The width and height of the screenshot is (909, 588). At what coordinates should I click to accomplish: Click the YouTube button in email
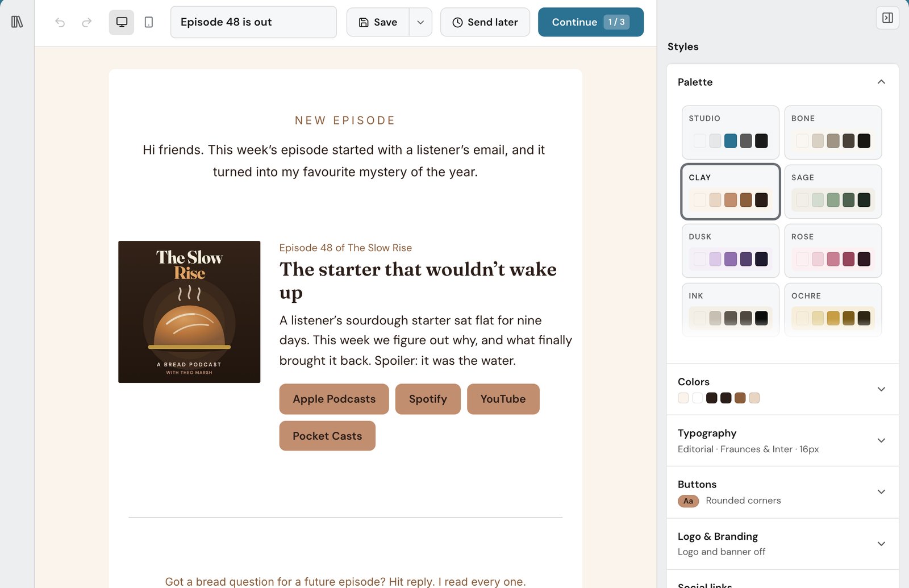point(503,399)
